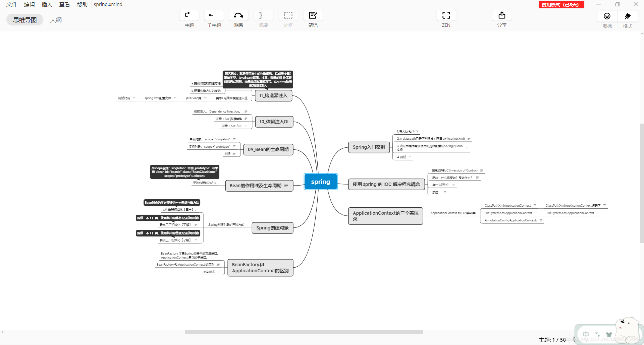Select the Spring创建对象 node
Image resolution: width=644 pixels, height=345 pixels.
[x=272, y=228]
